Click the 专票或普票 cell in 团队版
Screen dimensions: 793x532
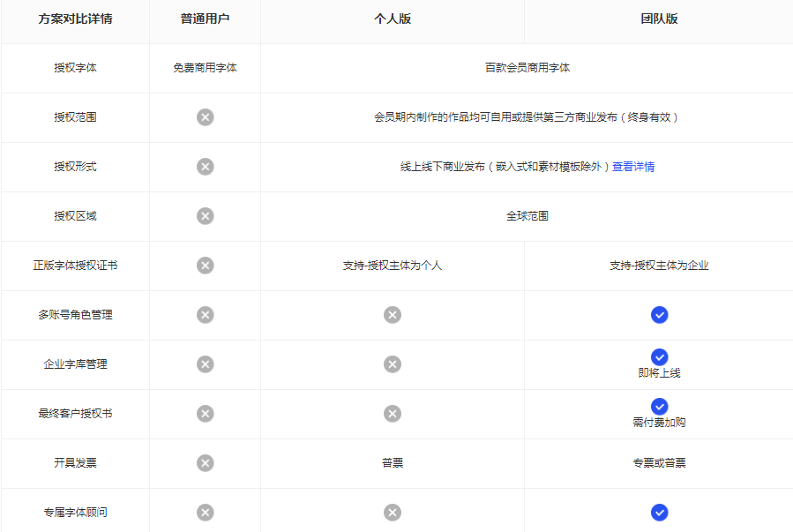(659, 463)
